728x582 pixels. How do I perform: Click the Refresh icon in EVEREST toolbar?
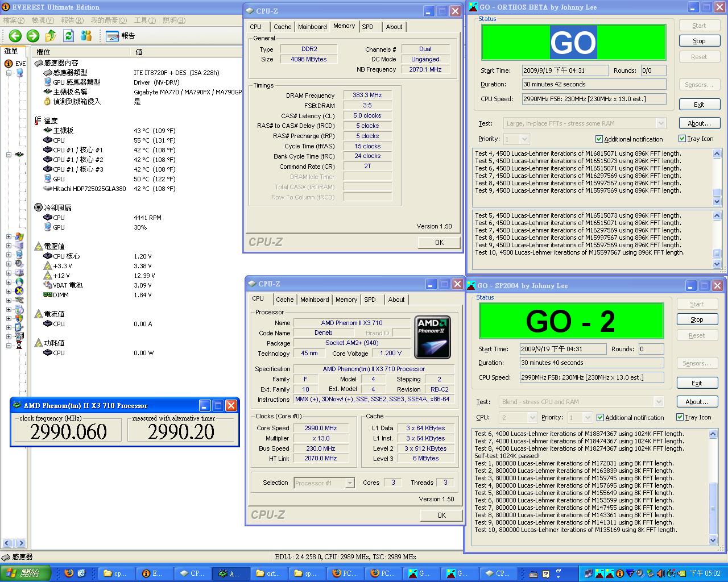(x=69, y=36)
